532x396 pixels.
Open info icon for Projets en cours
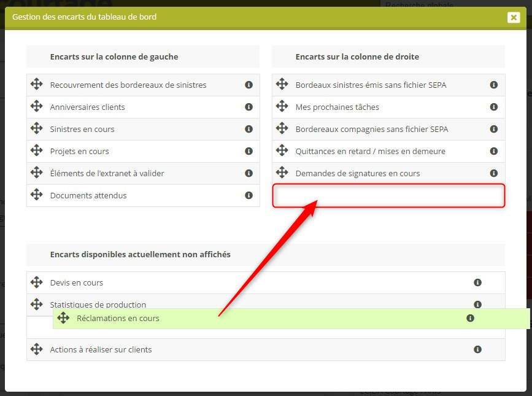click(x=249, y=151)
